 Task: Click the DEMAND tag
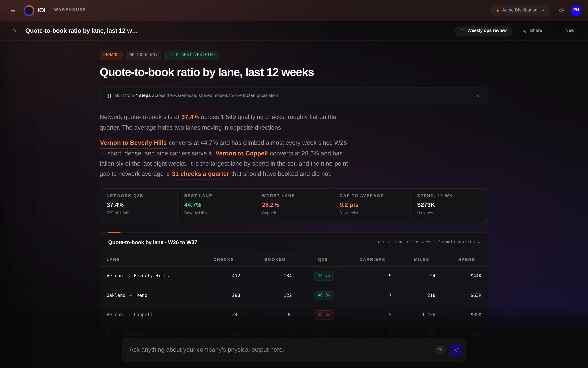[111, 55]
